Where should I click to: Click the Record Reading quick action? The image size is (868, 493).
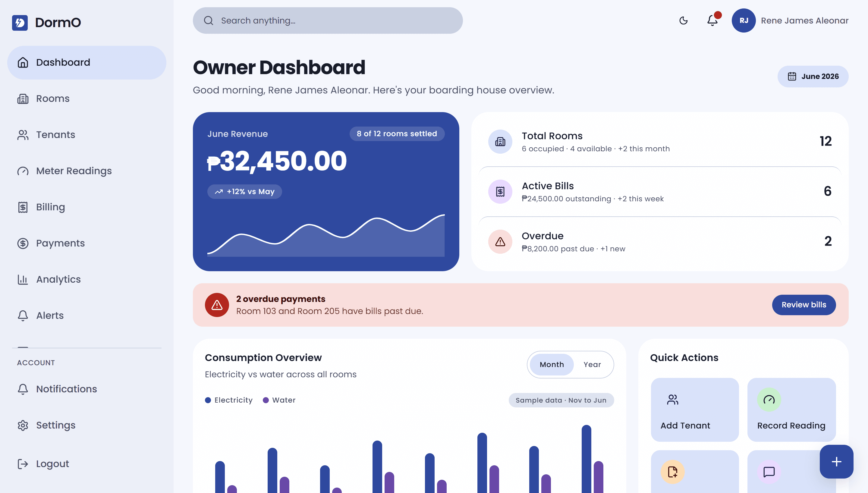pyautogui.click(x=791, y=410)
